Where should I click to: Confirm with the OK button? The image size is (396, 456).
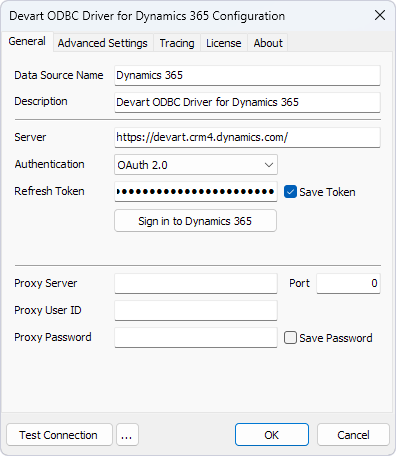pos(272,435)
